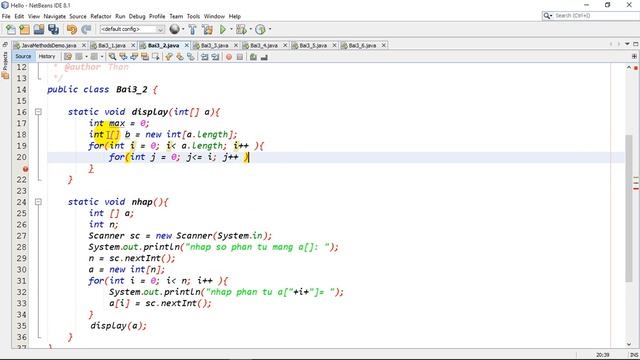The width and height of the screenshot is (640, 360).
Task: Click the Save All icon
Action: 53,29
